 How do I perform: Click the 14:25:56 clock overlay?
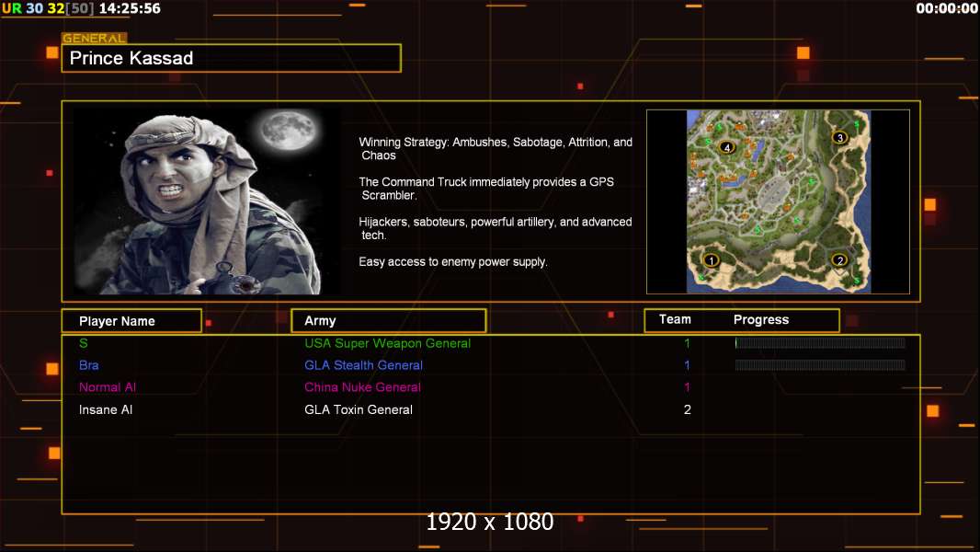[130, 9]
